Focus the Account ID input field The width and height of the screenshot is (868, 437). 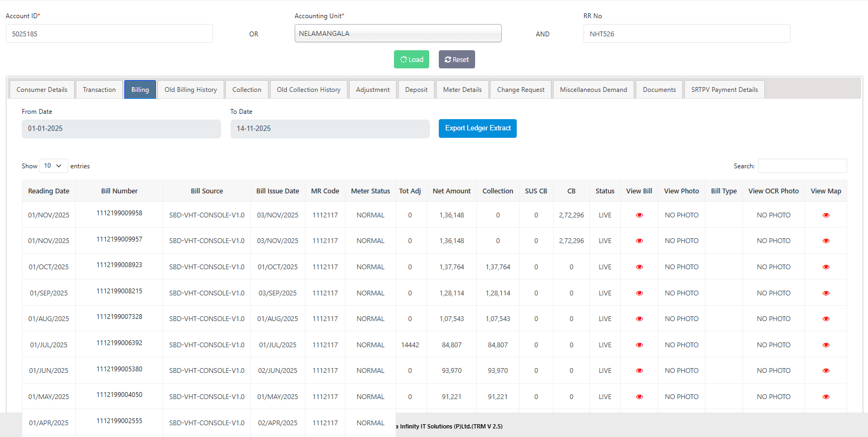tap(109, 34)
